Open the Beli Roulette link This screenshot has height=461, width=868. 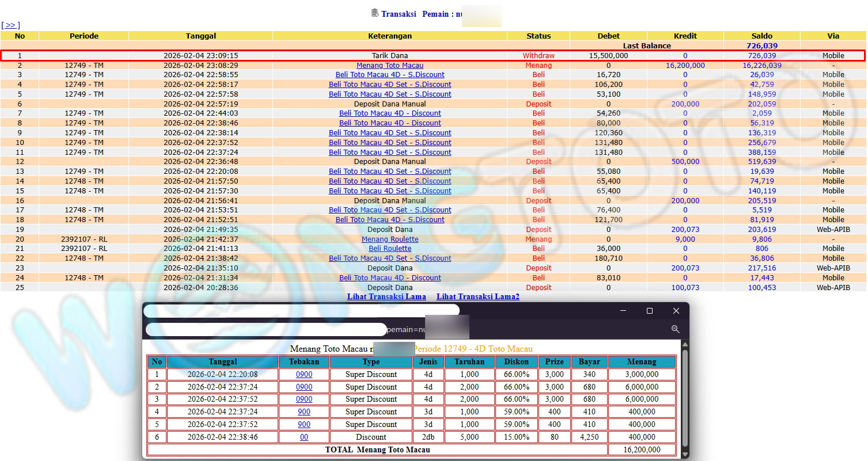(x=389, y=249)
